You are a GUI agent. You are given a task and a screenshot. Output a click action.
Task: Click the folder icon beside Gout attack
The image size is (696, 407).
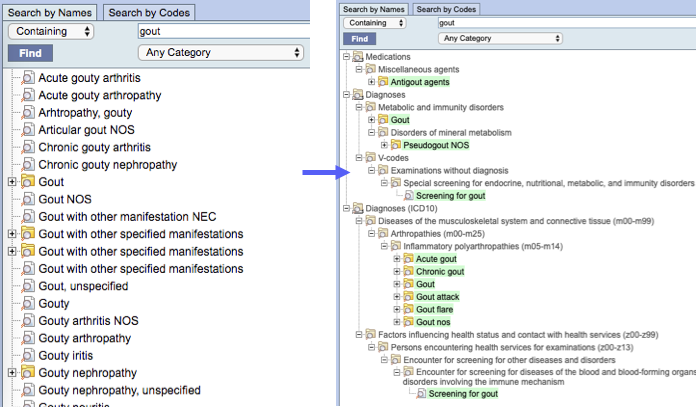[x=408, y=297]
